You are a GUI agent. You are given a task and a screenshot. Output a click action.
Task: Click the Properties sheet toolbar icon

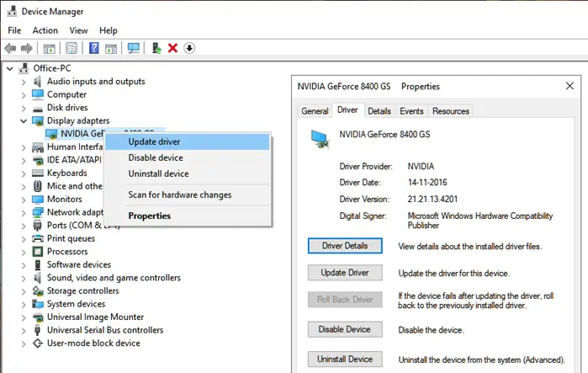[x=72, y=48]
